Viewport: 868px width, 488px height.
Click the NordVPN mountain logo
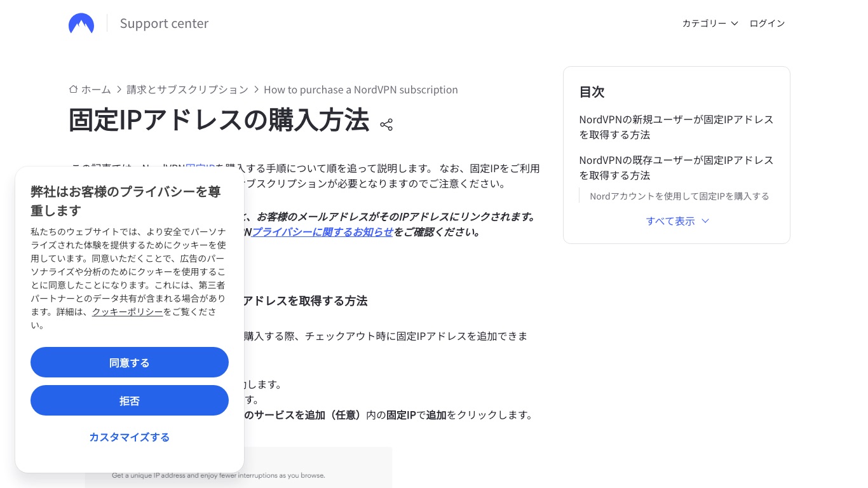pyautogui.click(x=81, y=24)
